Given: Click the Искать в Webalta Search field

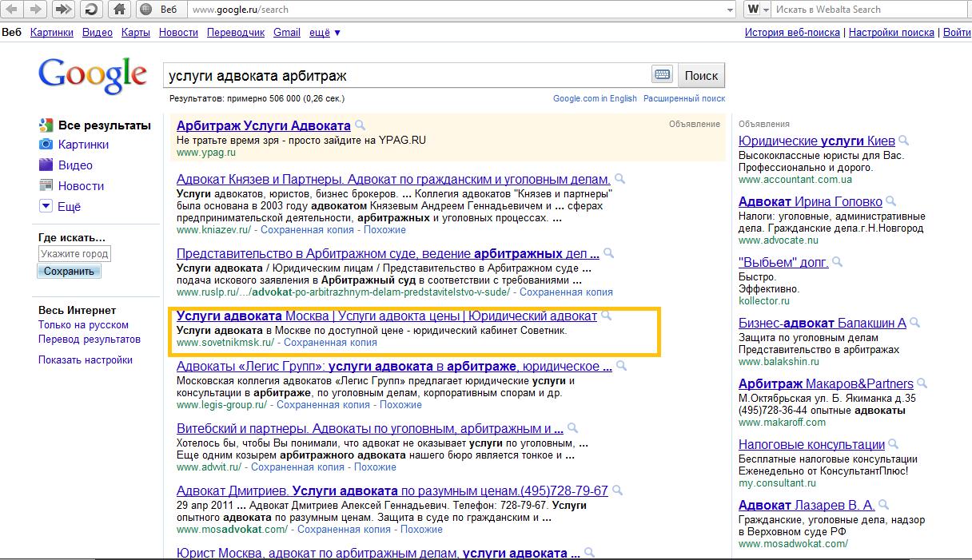Looking at the screenshot, I should pos(870,10).
